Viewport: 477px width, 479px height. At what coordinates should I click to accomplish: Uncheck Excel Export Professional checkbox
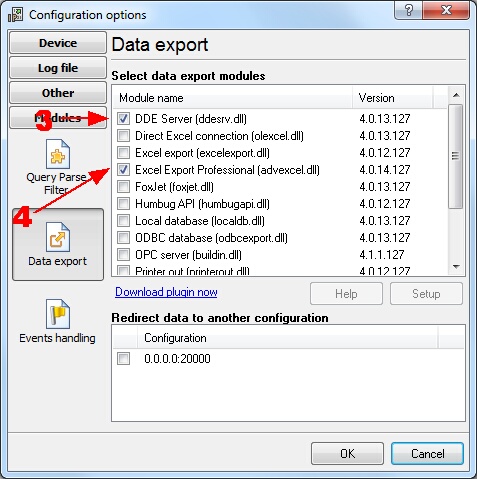coord(124,170)
